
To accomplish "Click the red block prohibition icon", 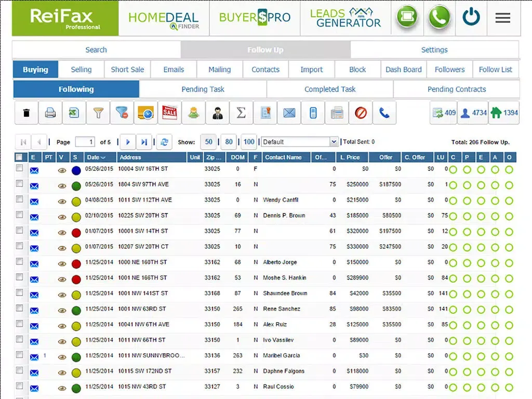I will coord(361,113).
